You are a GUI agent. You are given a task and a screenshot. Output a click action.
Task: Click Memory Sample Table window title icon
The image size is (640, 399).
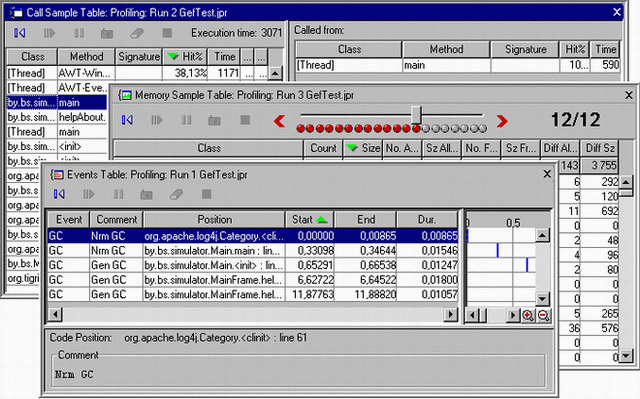tap(126, 95)
